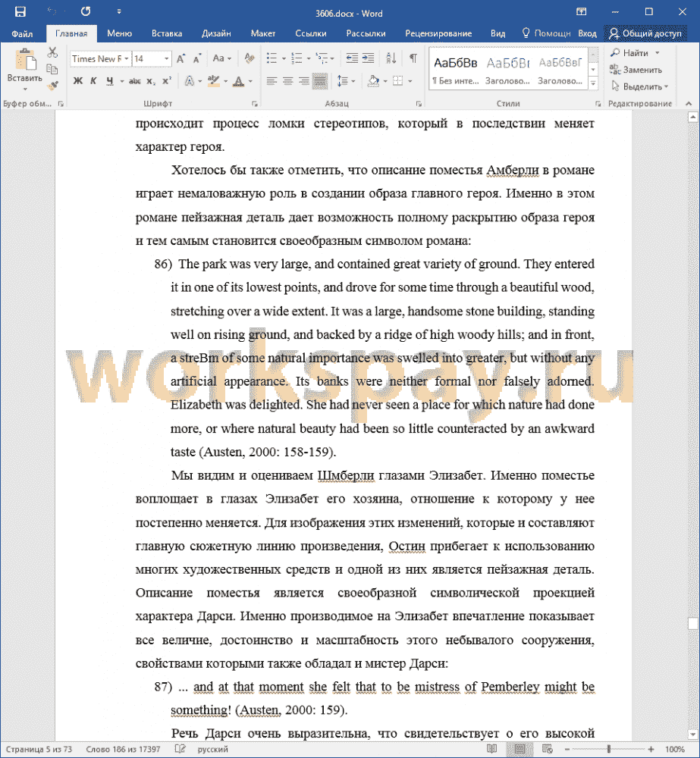
Task: Click the Decrease Indent icon
Action: pyautogui.click(x=352, y=58)
